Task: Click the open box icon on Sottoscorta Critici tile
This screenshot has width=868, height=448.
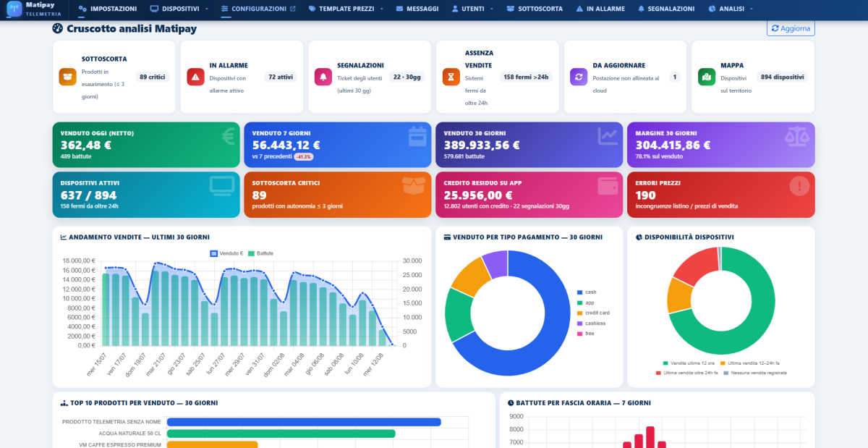Action: tap(413, 185)
